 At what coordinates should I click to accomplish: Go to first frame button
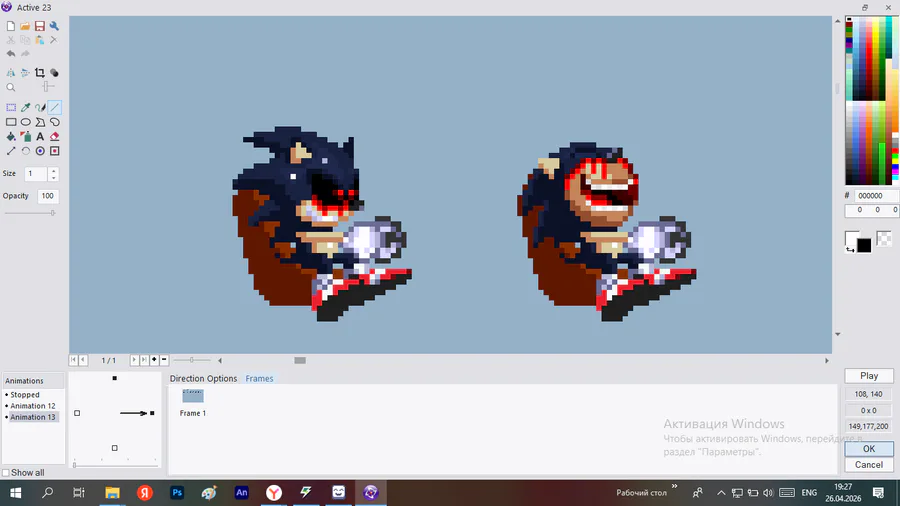(73, 360)
